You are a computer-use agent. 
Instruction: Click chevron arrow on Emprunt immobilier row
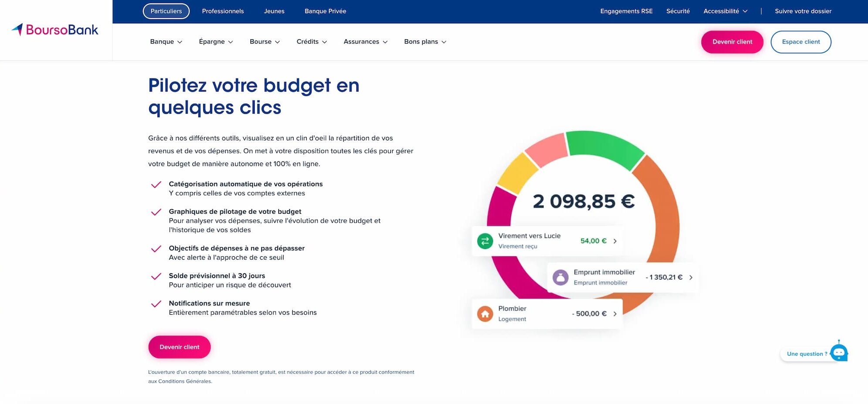690,277
